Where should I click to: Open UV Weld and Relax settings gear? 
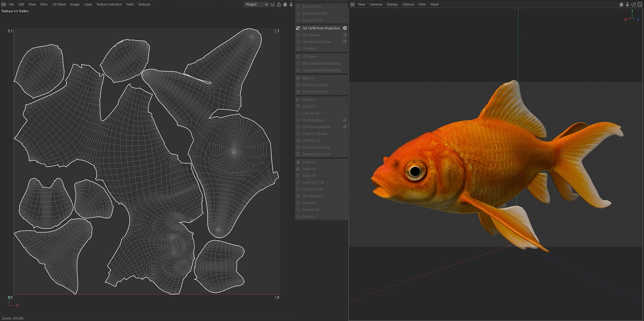345,42
